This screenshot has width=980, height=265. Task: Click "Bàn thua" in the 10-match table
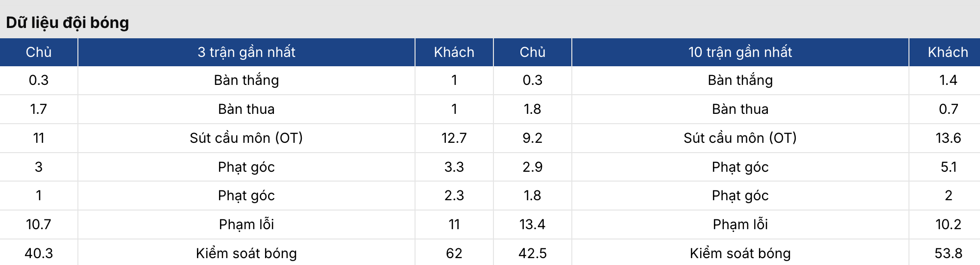740,109
